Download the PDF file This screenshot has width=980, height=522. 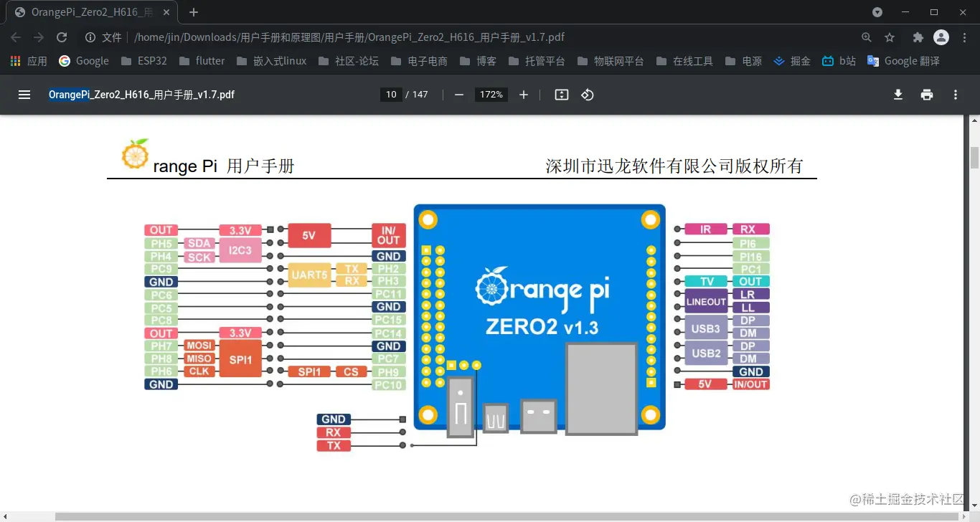[x=897, y=95]
